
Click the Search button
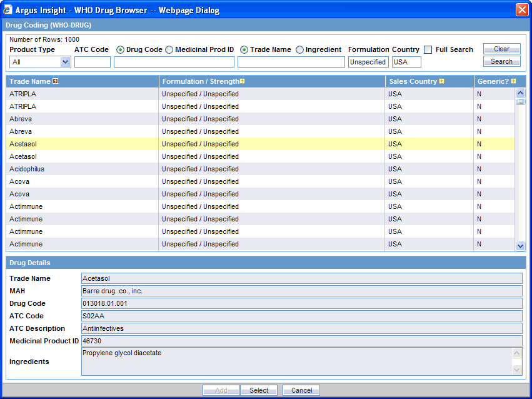(501, 61)
